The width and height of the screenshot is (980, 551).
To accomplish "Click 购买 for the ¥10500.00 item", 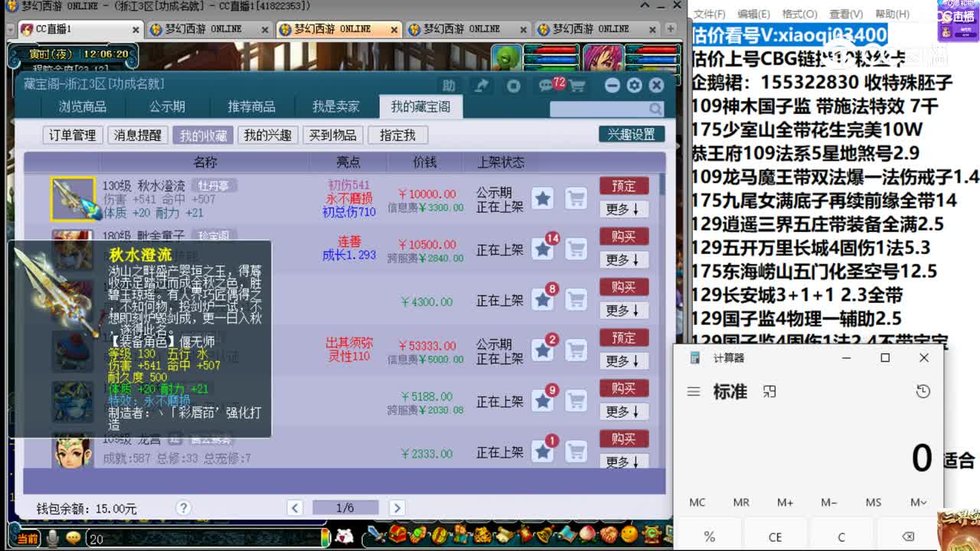I will tap(624, 236).
